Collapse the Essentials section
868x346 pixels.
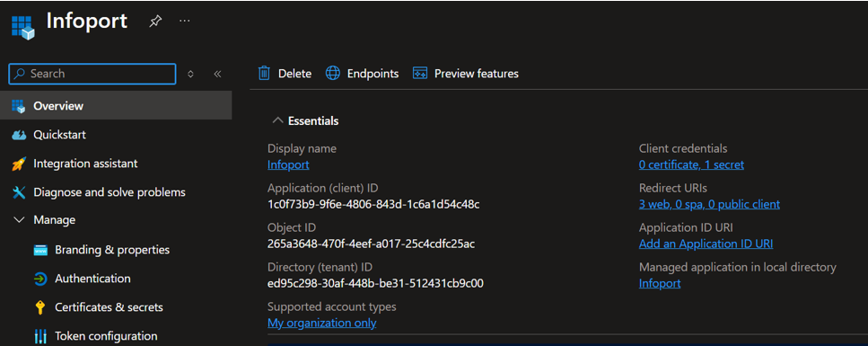point(277,120)
